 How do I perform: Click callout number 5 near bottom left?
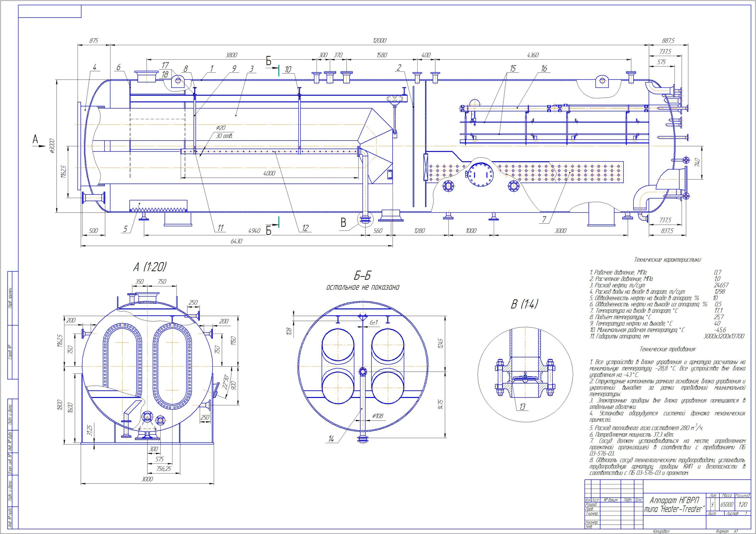coord(125,229)
